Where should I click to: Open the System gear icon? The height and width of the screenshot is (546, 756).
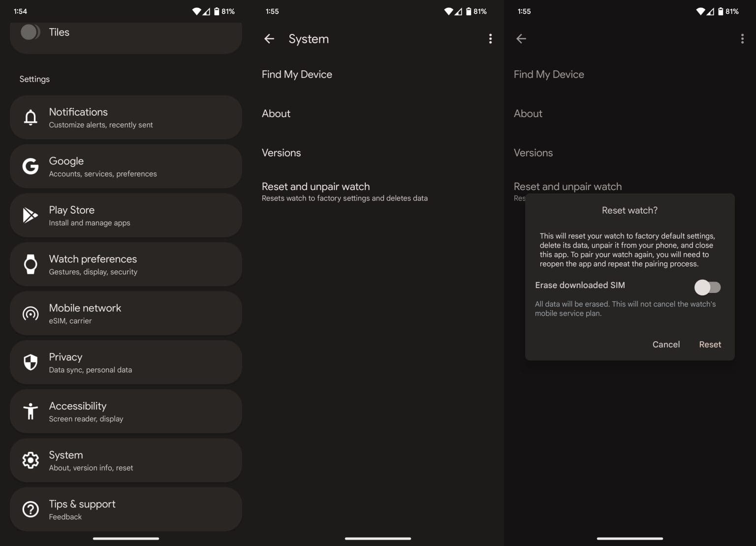click(x=31, y=460)
